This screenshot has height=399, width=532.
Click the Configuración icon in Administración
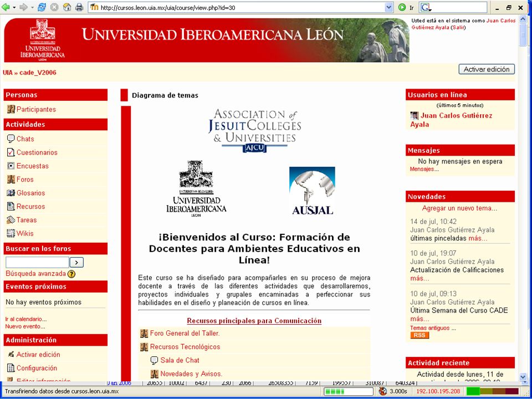click(x=11, y=368)
